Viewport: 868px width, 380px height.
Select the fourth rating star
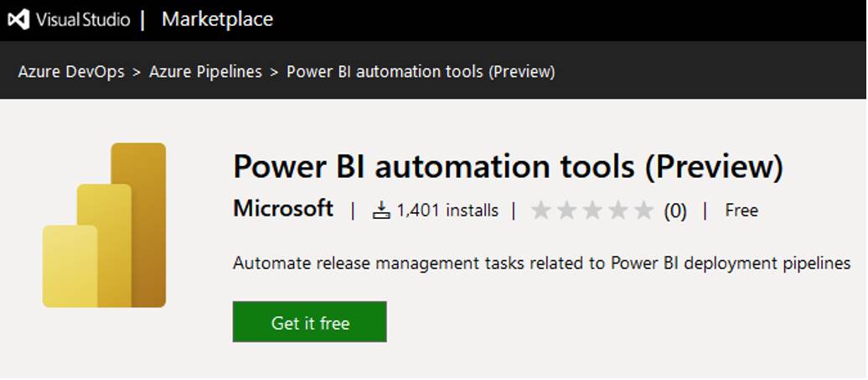click(x=618, y=211)
